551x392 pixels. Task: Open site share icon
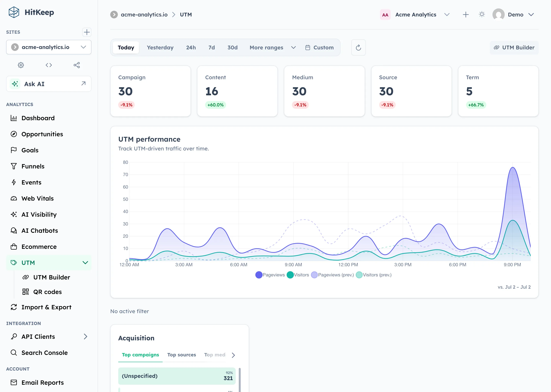tap(77, 65)
